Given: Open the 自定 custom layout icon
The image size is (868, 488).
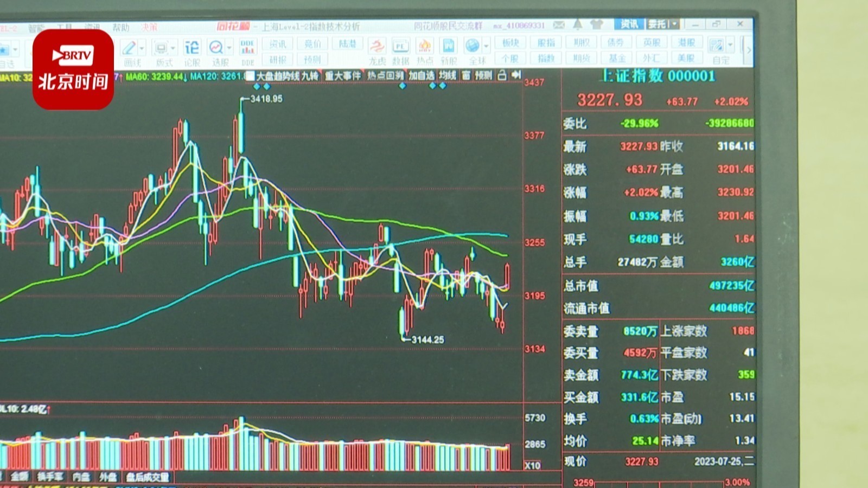Looking at the screenshot, I should click(x=716, y=46).
